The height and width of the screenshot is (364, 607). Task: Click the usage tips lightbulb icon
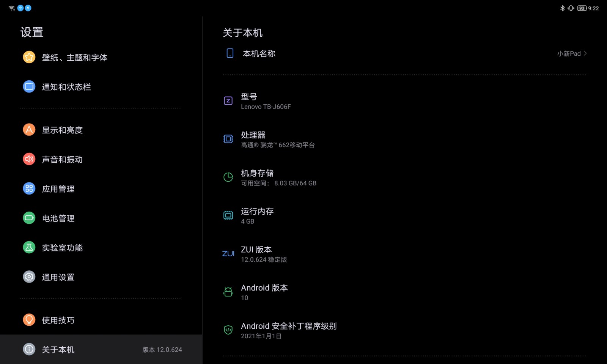click(29, 320)
